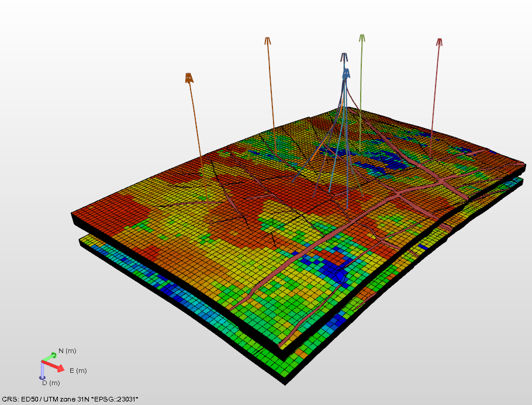Viewport: 532px width, 405px height.
Task: Pick the thin orange well head marker
Action: (x=267, y=40)
